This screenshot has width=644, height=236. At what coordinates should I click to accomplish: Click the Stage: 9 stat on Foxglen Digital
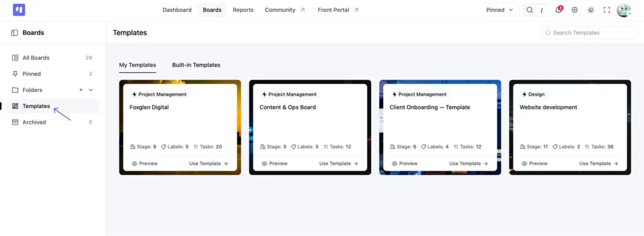pos(143,147)
